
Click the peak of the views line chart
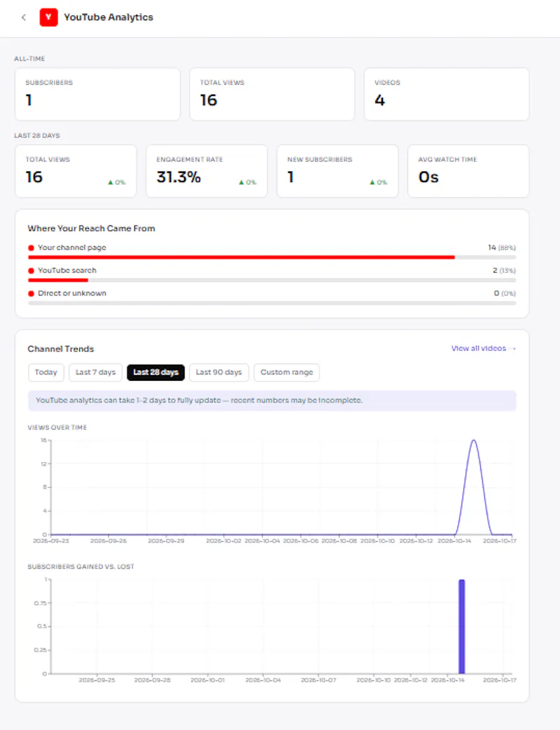click(473, 440)
